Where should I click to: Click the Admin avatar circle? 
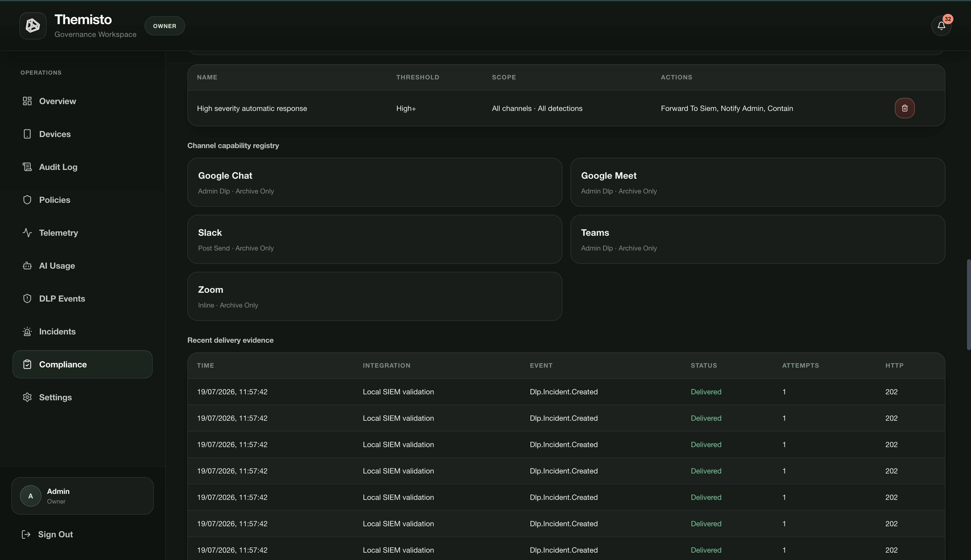click(30, 496)
